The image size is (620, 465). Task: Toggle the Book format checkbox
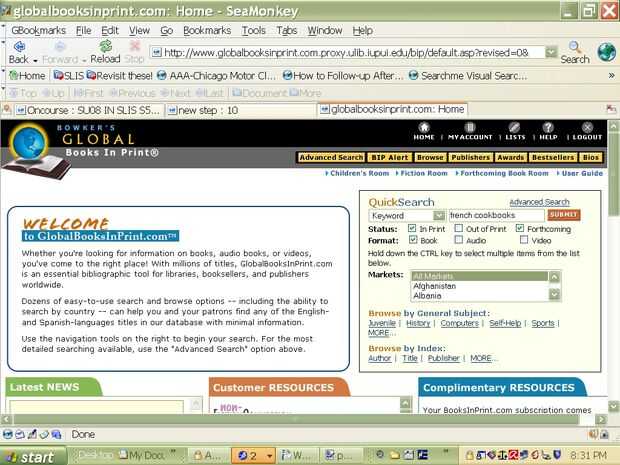tap(413, 240)
